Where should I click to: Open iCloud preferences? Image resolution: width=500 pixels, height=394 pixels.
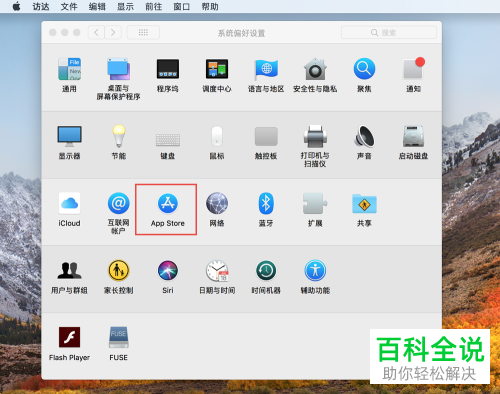[69, 209]
